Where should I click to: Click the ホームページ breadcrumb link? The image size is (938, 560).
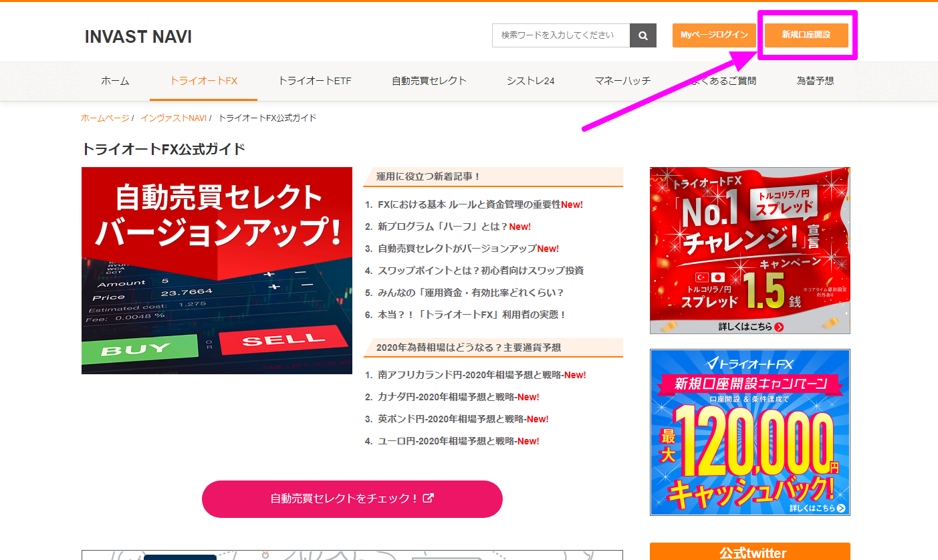pyautogui.click(x=105, y=118)
